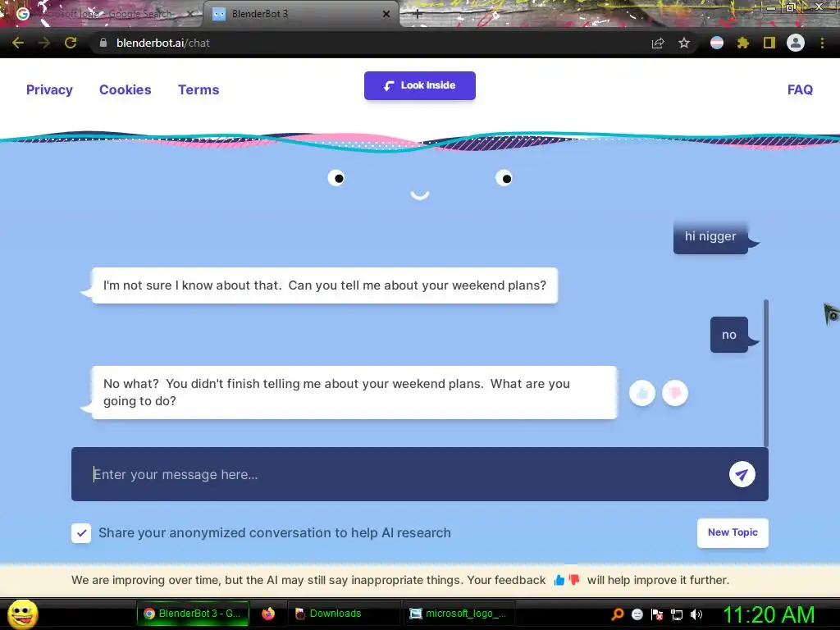
Task: Send message with paper plane icon
Action: click(742, 474)
